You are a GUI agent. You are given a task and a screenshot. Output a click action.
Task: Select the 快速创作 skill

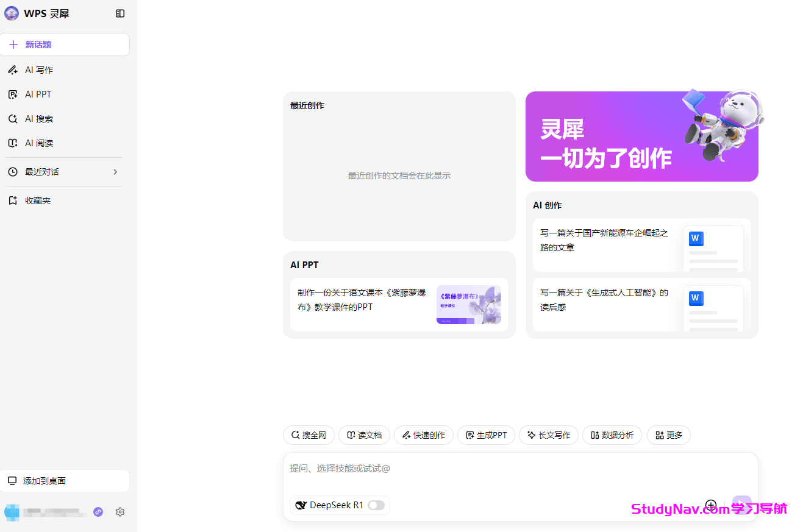point(423,434)
